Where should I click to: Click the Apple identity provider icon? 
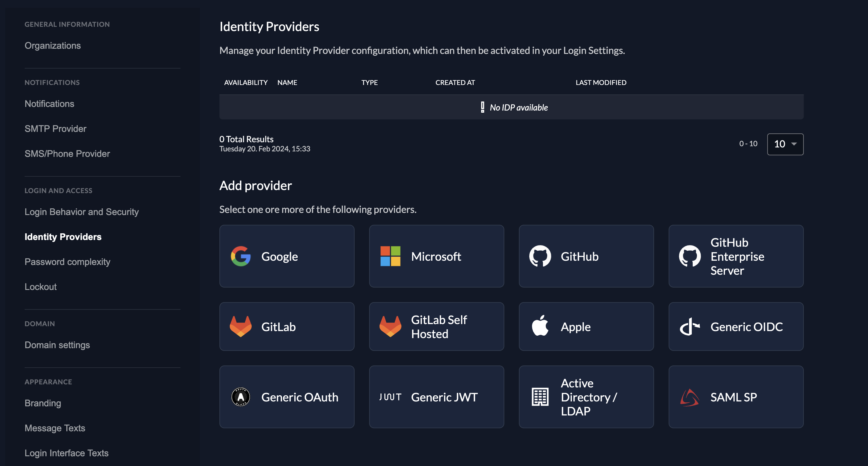(540, 326)
